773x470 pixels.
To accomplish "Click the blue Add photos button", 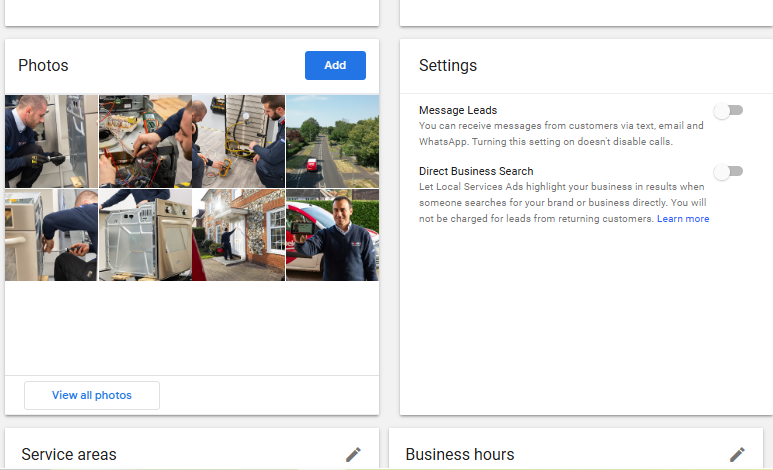I will coord(335,65).
